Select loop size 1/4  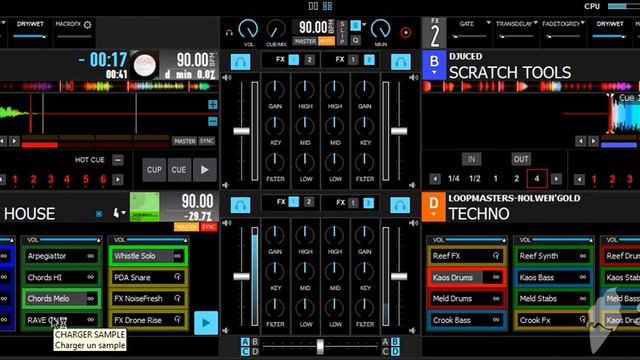(453, 179)
